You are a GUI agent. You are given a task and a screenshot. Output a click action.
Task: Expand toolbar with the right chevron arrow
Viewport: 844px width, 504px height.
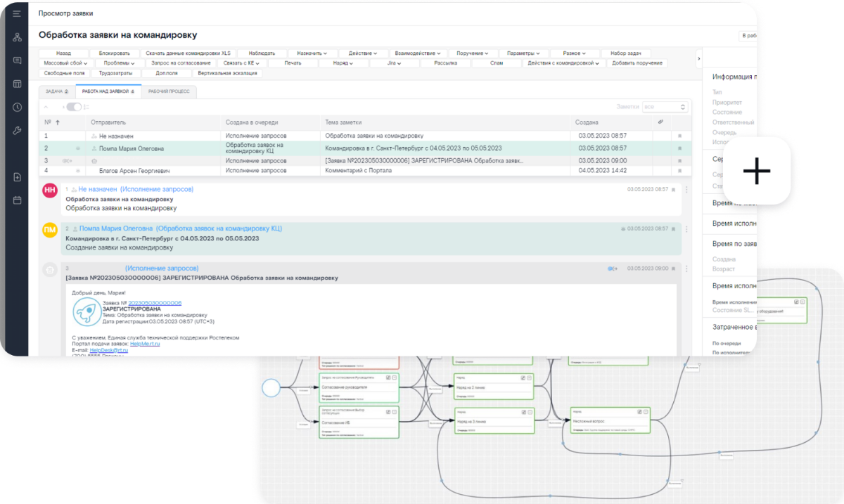point(698,58)
